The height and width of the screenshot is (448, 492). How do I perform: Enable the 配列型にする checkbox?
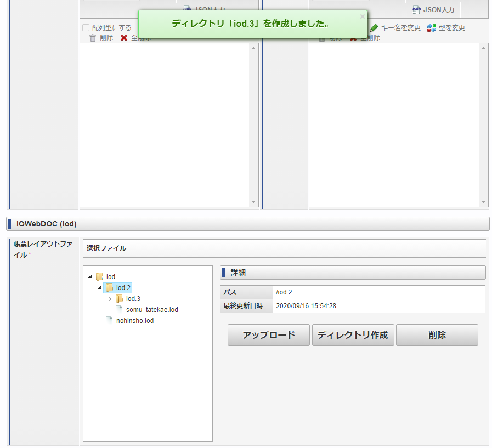click(x=86, y=27)
